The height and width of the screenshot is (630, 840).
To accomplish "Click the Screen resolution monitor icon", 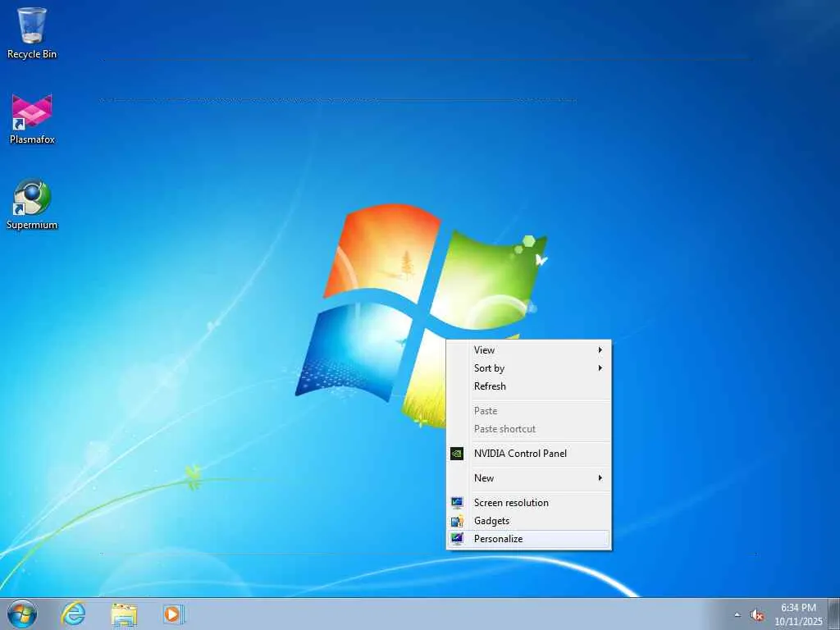I will [x=457, y=503].
